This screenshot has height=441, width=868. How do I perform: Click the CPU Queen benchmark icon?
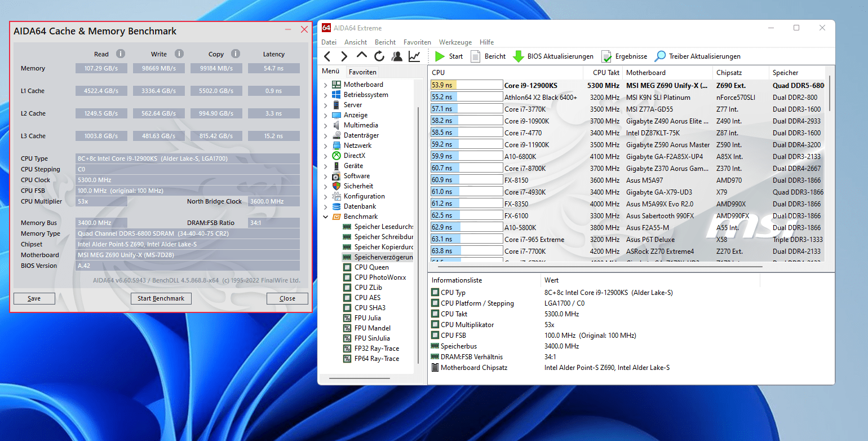348,267
